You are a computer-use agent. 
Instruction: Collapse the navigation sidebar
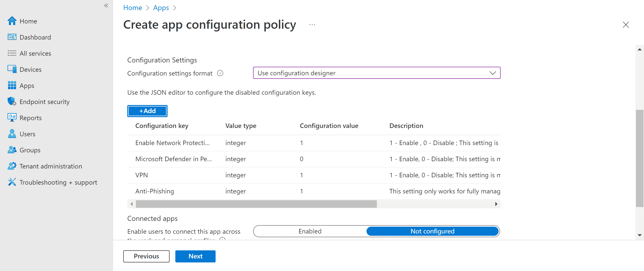tap(106, 6)
